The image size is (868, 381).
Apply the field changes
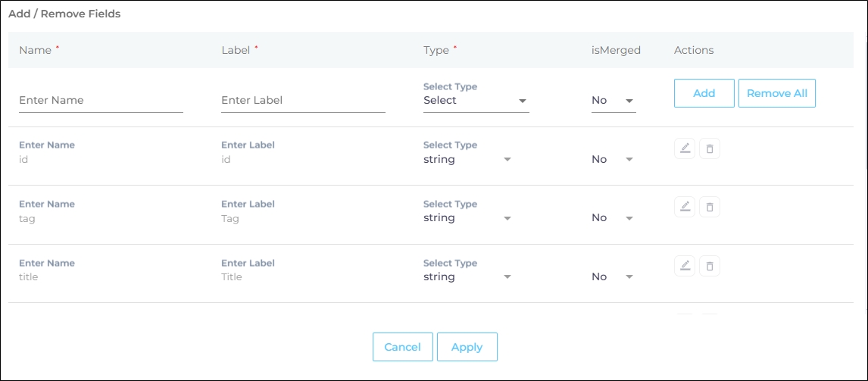pyautogui.click(x=467, y=347)
